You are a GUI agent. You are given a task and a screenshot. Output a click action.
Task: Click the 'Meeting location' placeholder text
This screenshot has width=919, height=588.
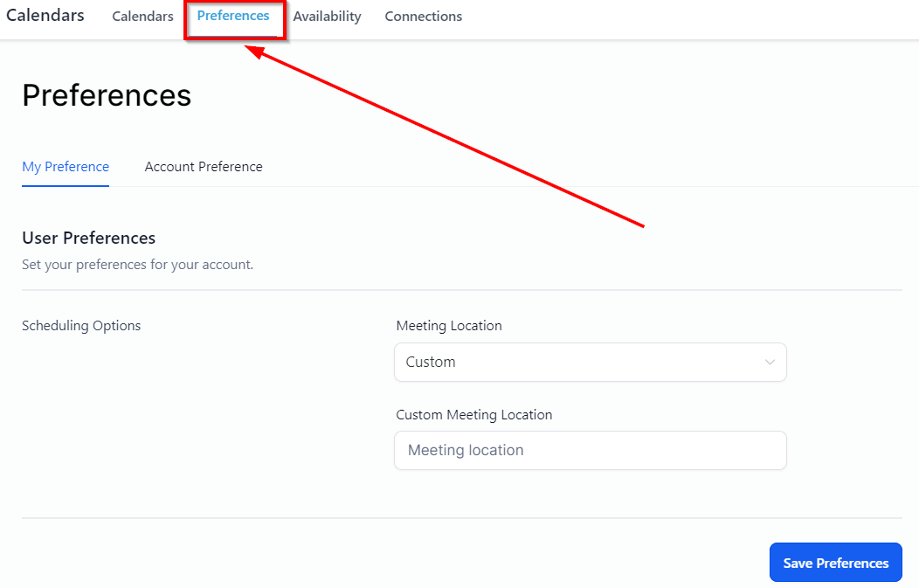click(x=466, y=451)
